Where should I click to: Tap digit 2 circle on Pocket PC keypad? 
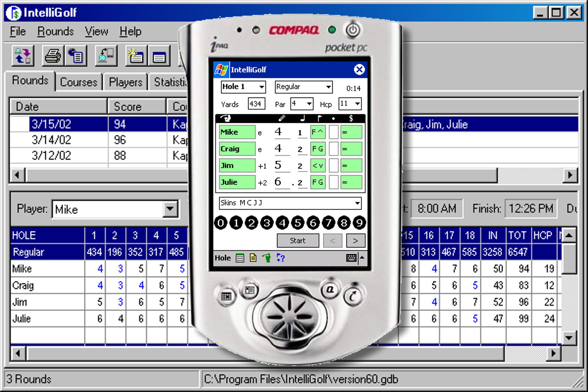click(x=252, y=223)
